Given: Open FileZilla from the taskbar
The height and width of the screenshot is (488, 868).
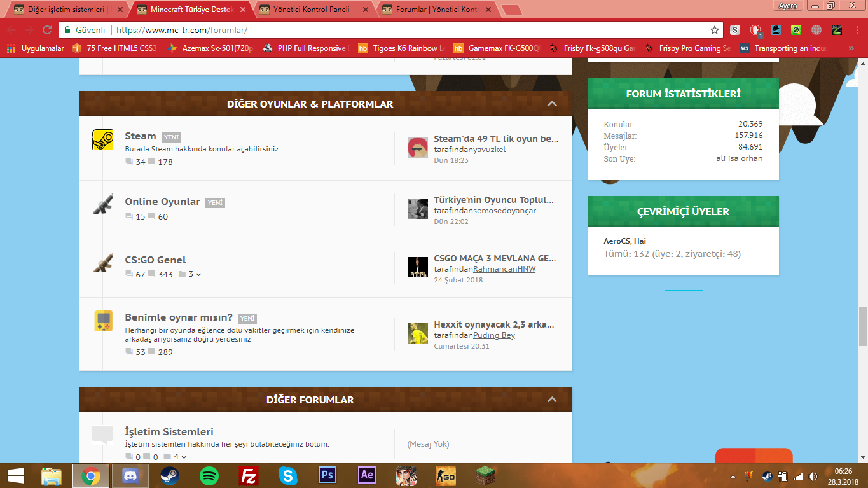Looking at the screenshot, I should (249, 475).
